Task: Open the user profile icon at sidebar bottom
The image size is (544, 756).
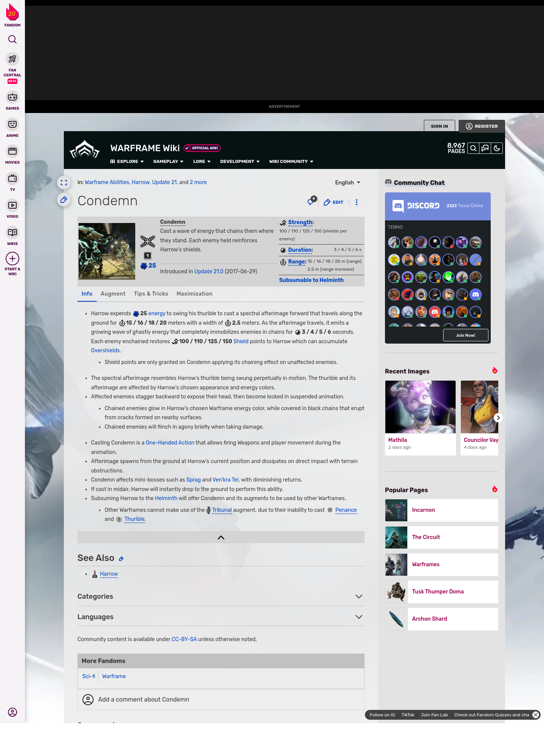Action: [x=12, y=712]
